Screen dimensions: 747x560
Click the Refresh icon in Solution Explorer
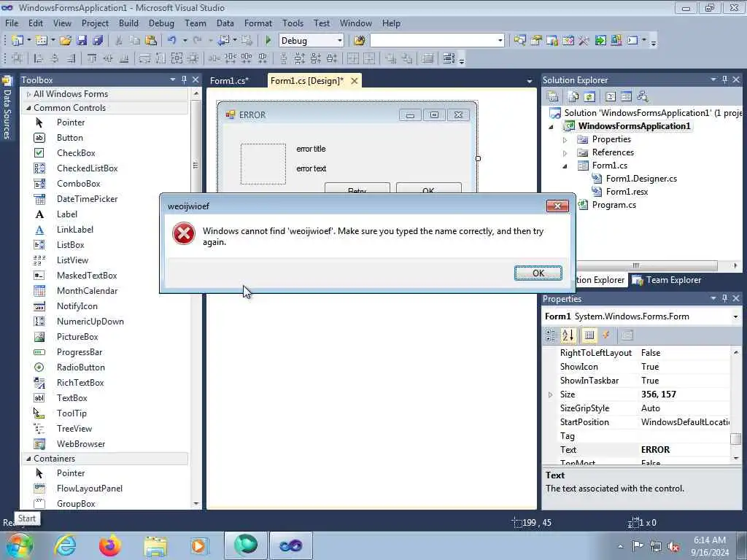click(x=589, y=97)
